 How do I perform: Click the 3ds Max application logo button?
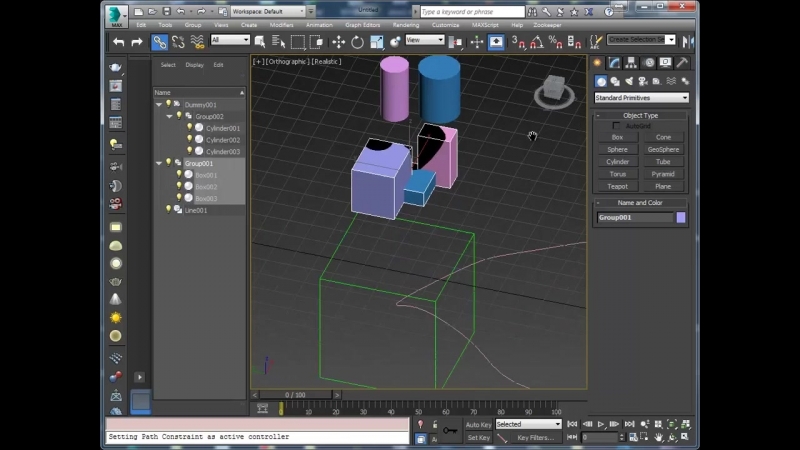[116, 15]
